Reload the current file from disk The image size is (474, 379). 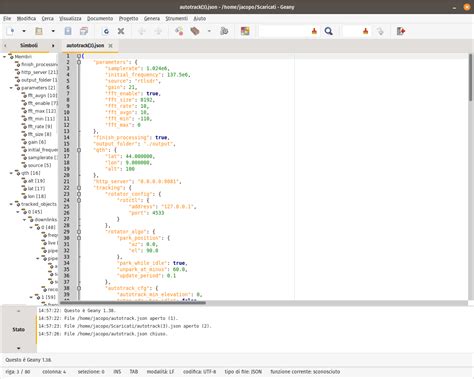[106, 31]
